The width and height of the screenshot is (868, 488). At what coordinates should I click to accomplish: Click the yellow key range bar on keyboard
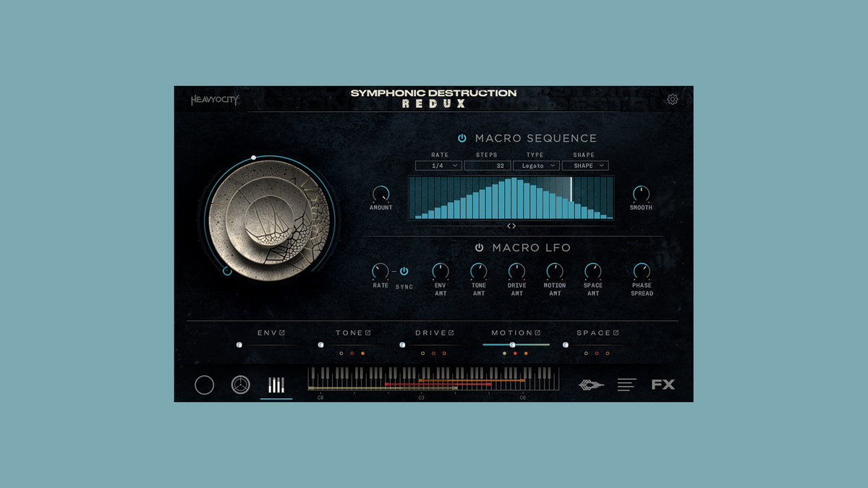(x=382, y=388)
